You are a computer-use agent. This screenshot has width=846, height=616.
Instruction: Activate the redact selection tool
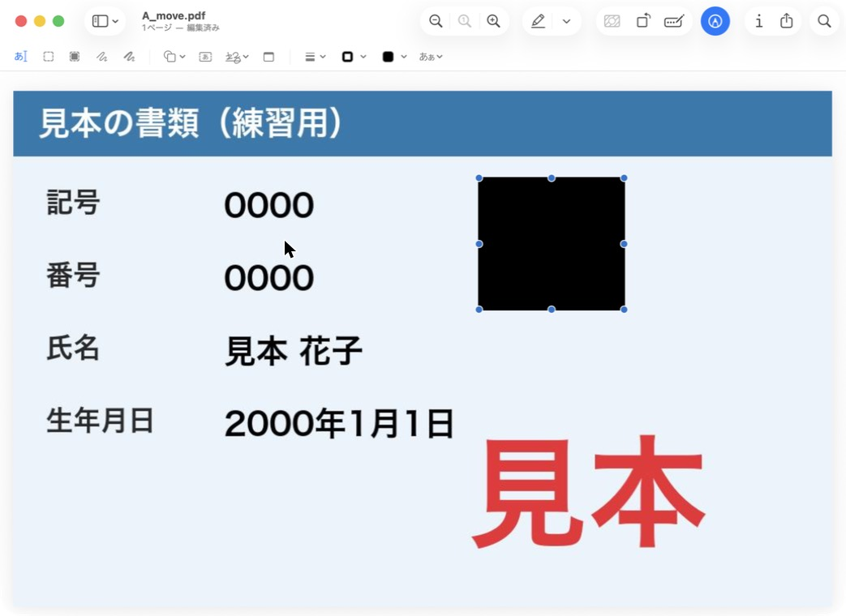tap(75, 57)
